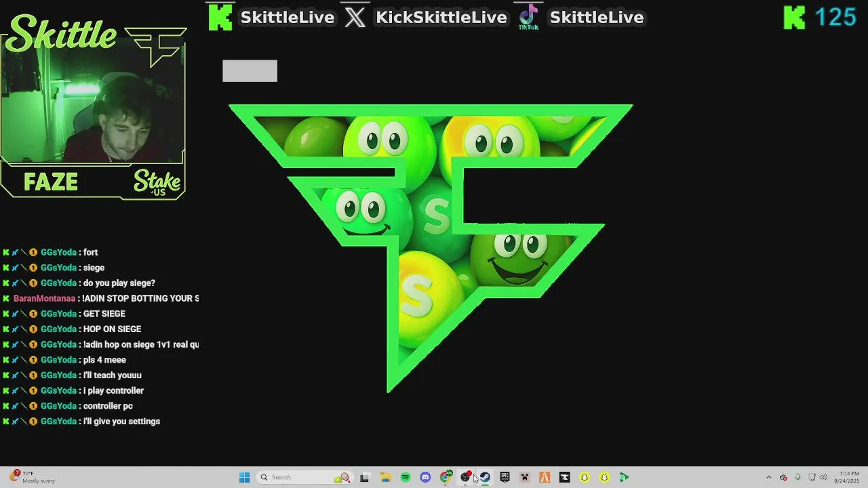This screenshot has width=868, height=488.
Task: Open the green play-triangle app on taskbar
Action: pyautogui.click(x=624, y=477)
